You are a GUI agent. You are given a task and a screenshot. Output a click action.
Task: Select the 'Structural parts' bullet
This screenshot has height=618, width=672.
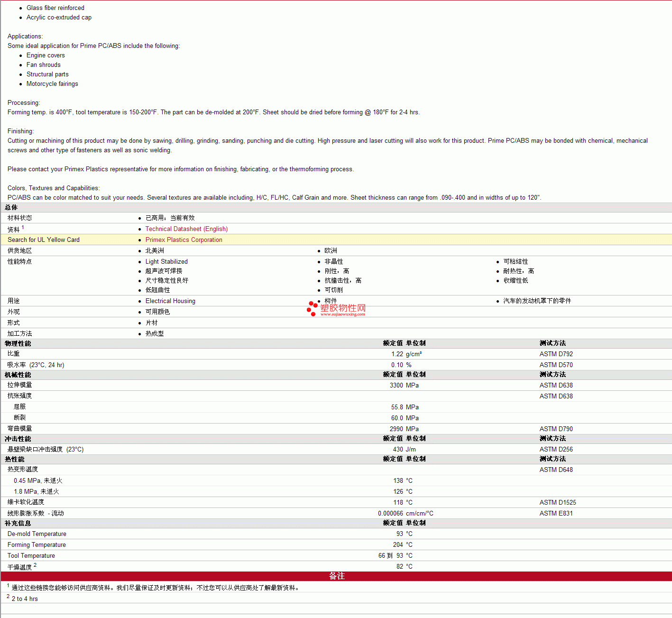click(47, 74)
